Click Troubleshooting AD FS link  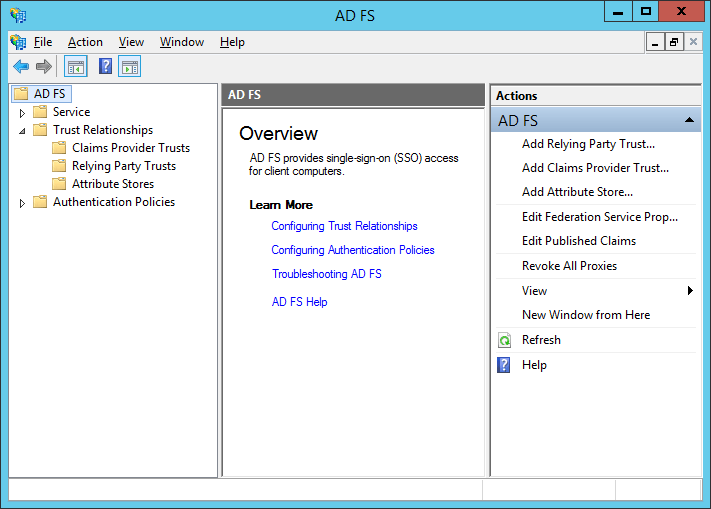coord(327,274)
